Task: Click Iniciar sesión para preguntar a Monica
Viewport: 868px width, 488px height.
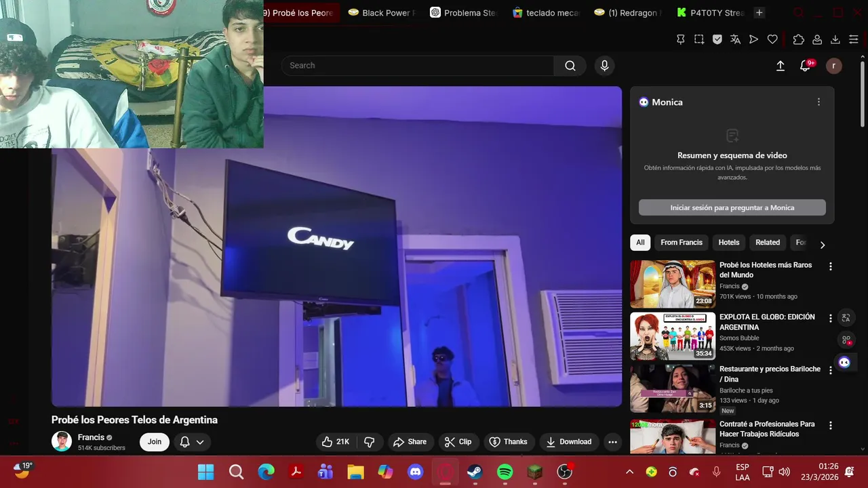Action: pos(732,207)
